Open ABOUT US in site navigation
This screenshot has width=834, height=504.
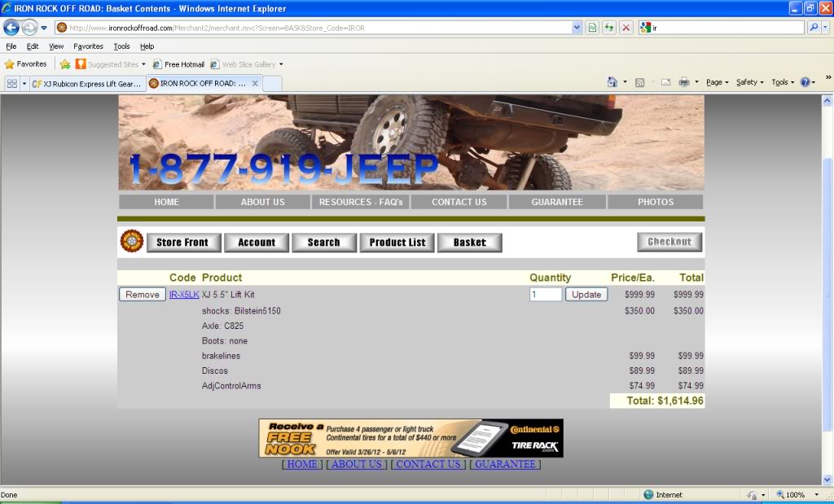263,202
